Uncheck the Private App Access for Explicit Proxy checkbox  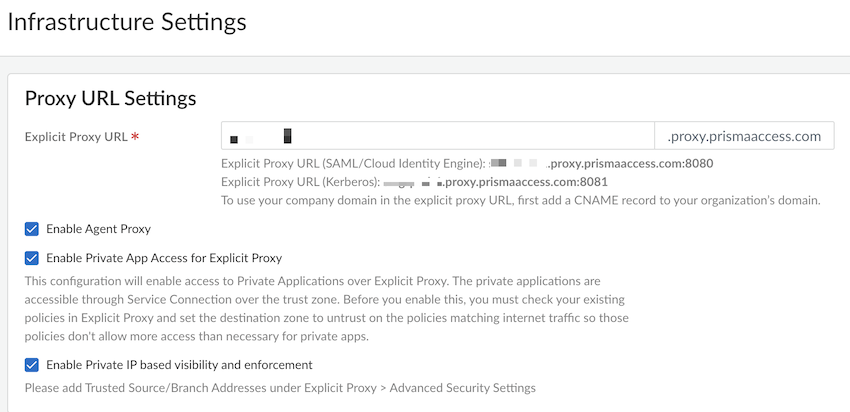tap(32, 258)
